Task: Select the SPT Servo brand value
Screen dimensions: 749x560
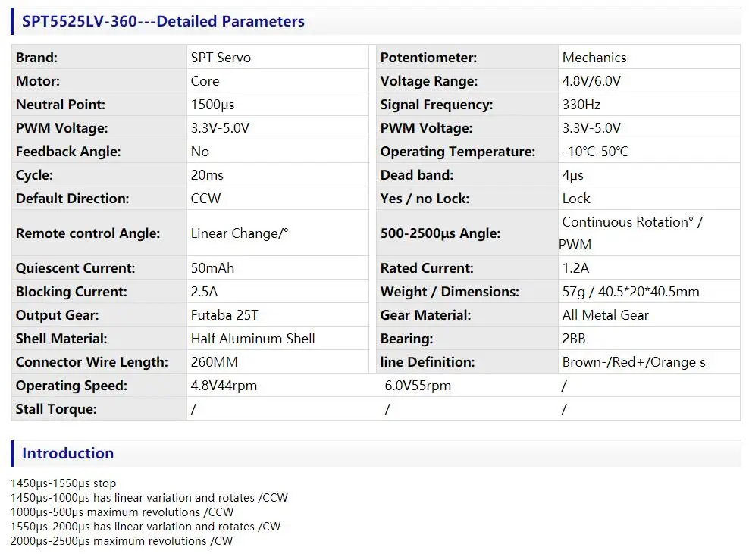Action: point(221,58)
